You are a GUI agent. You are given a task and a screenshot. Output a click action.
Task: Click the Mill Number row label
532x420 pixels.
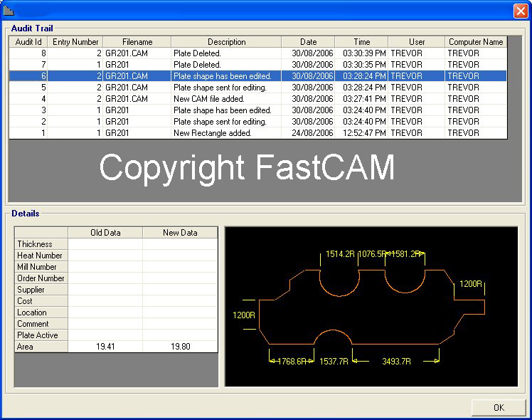pos(41,267)
